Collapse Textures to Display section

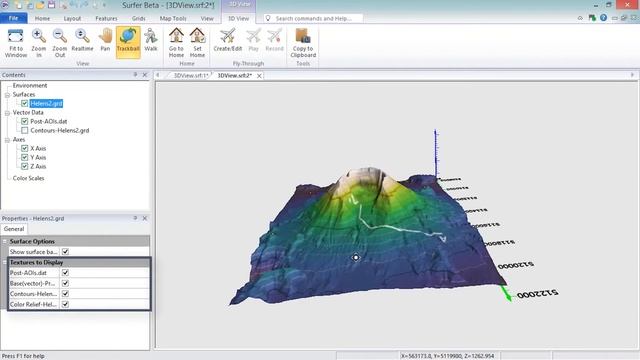[4, 262]
